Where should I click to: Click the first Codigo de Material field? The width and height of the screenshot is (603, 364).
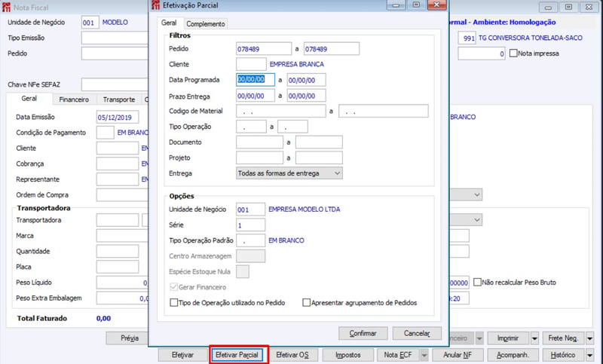(x=280, y=111)
